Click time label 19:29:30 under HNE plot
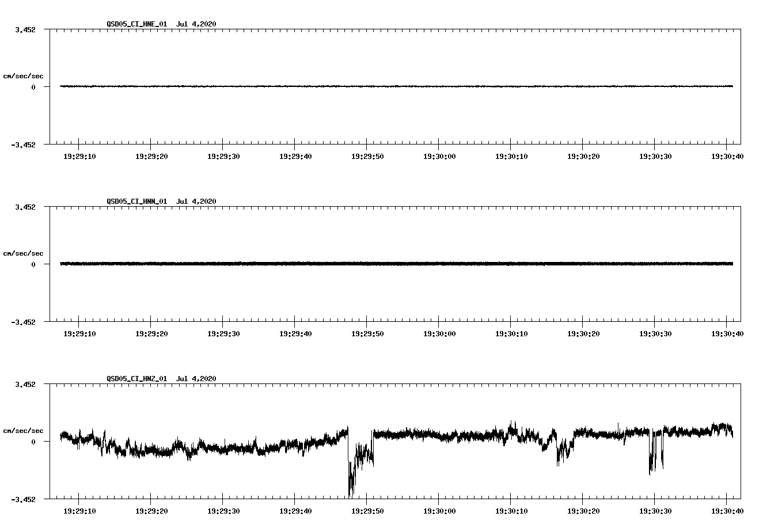 [223, 156]
